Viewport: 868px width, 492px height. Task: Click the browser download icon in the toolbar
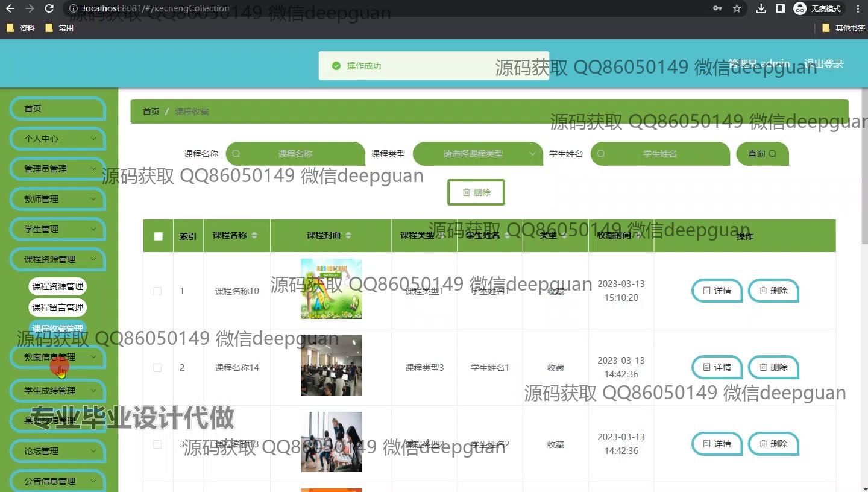(761, 9)
